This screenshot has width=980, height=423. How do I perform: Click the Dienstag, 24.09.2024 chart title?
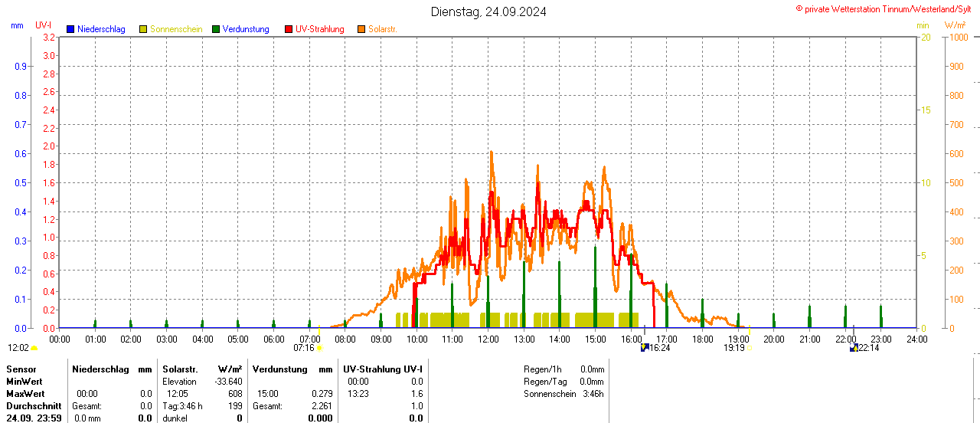point(488,11)
